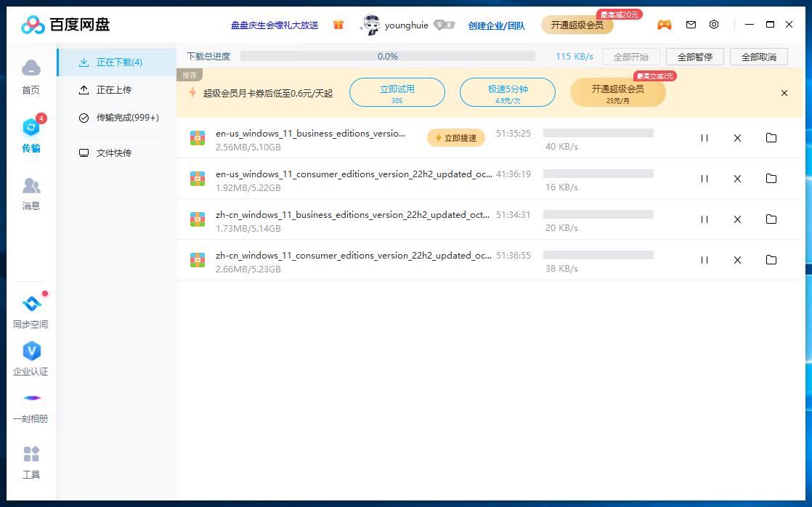The height and width of the screenshot is (507, 812).
Task: Click the overall download progress bar
Action: point(387,57)
